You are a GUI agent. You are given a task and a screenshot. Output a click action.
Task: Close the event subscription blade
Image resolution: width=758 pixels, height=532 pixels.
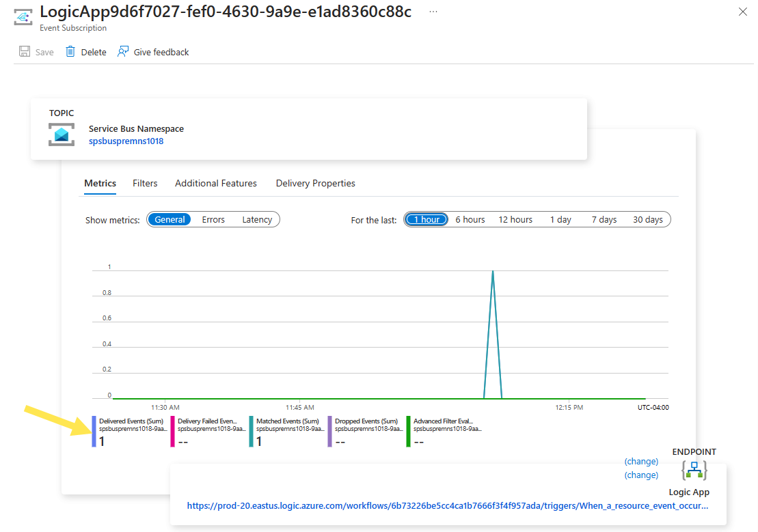pos(743,12)
